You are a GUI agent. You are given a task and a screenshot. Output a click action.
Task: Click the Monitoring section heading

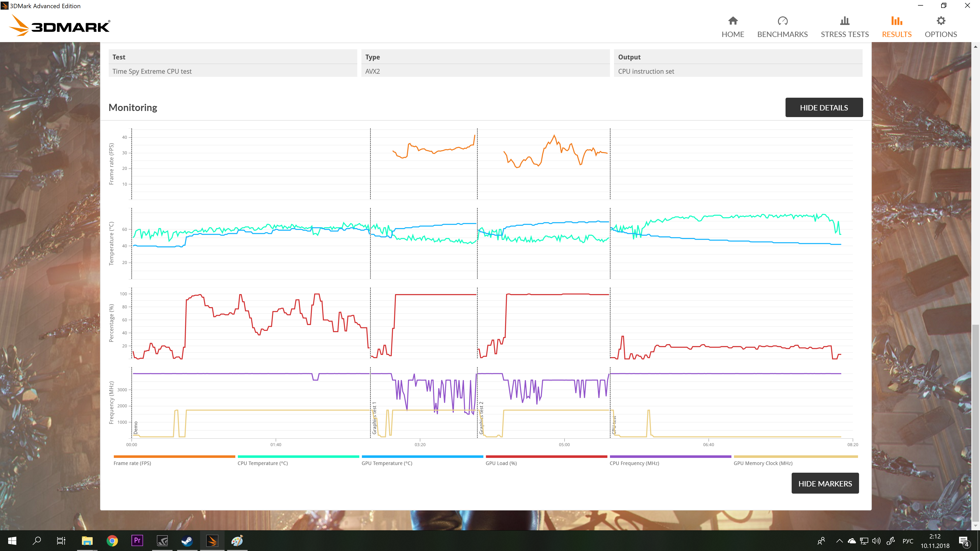tap(133, 107)
